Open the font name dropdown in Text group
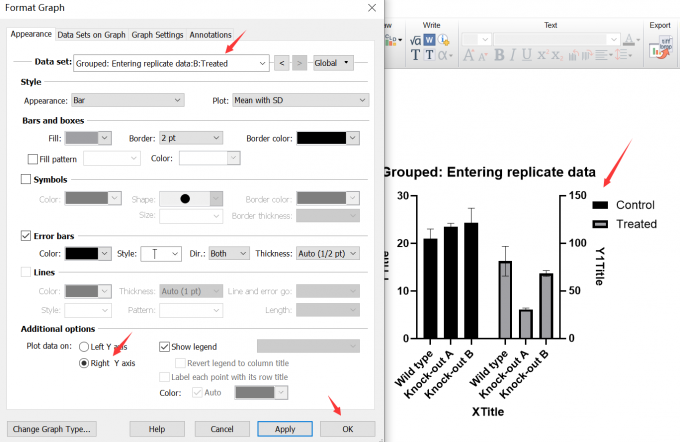The height and width of the screenshot is (442, 680). 557,39
